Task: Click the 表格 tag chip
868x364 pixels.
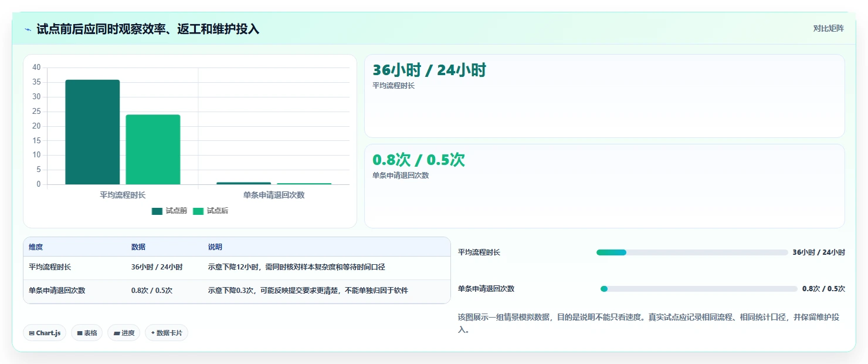Action: (x=87, y=333)
